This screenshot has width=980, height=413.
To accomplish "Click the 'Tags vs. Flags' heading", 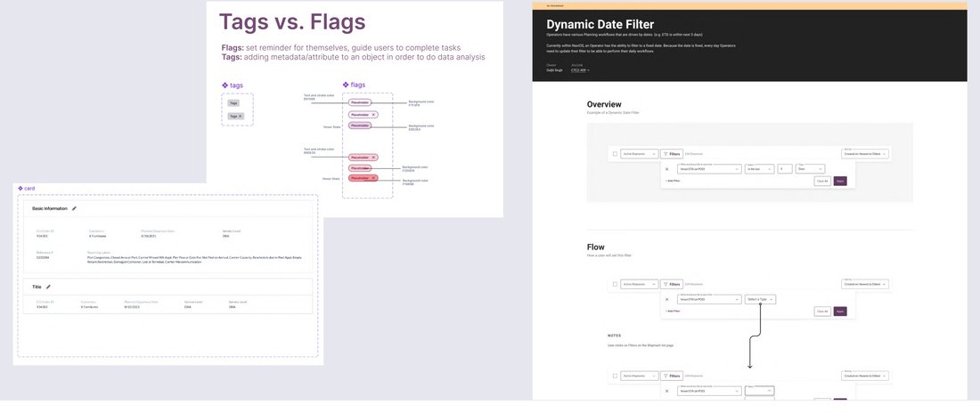I will click(292, 22).
